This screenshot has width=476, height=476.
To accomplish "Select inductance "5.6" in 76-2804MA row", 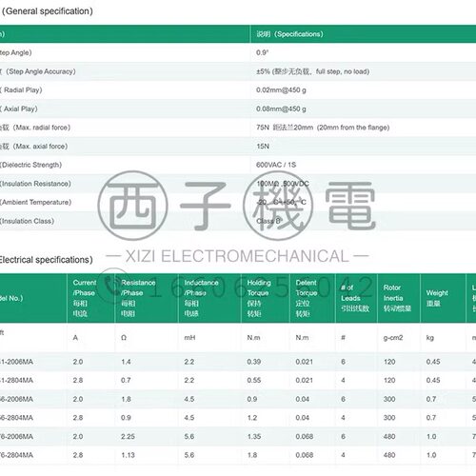I will click(x=189, y=455).
